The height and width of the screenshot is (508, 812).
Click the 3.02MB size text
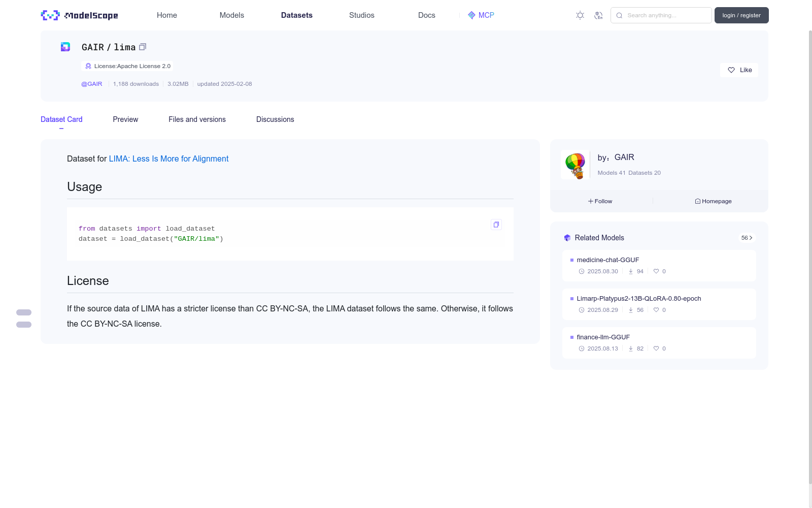click(178, 84)
